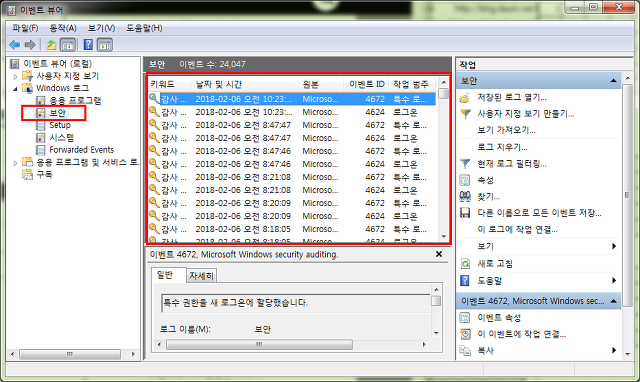Select the 8:47:46 event with ID 4624
This screenshot has width=640, height=382.
tap(292, 164)
